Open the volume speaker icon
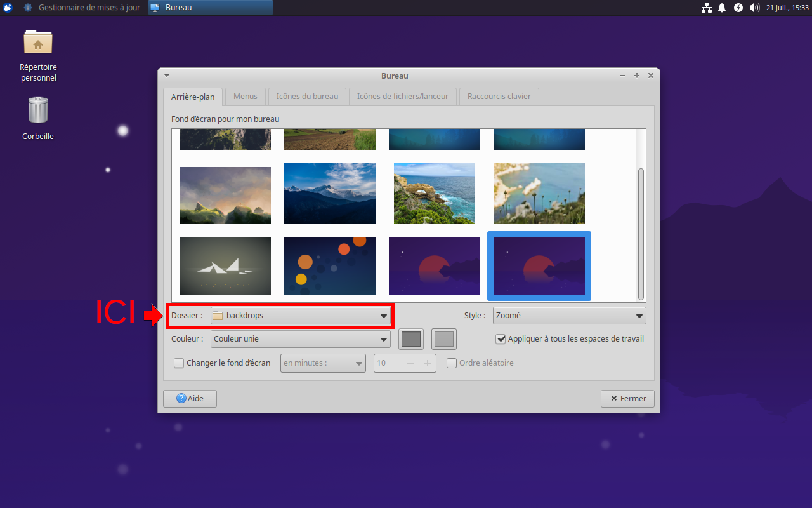 [x=754, y=8]
